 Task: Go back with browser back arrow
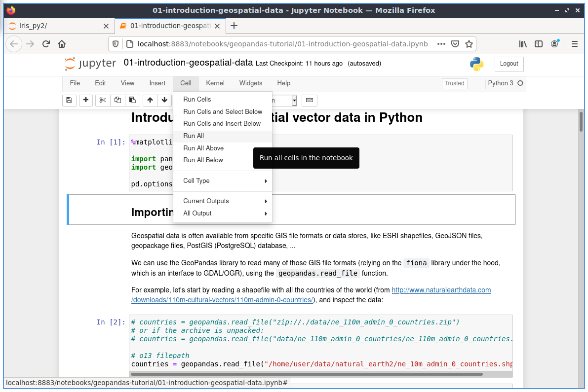14,44
